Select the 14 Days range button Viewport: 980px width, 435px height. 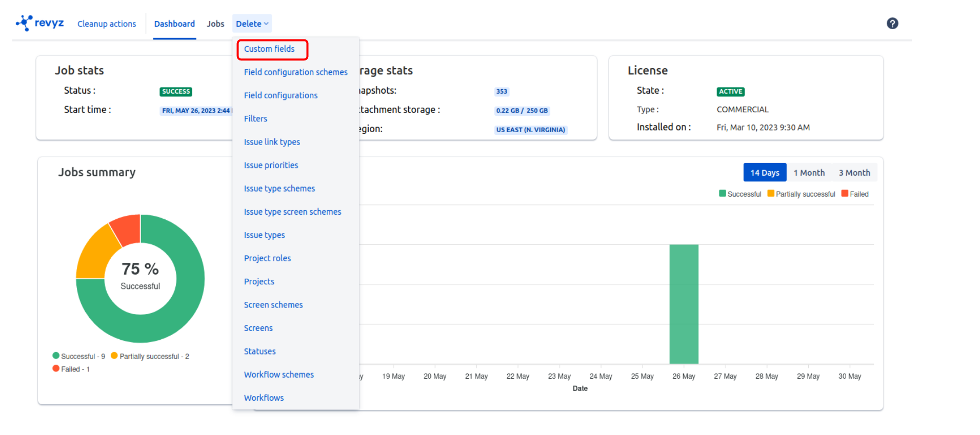pyautogui.click(x=764, y=173)
